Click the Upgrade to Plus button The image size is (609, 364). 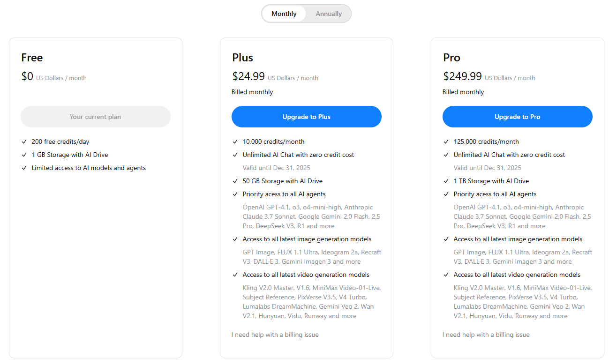[306, 117]
